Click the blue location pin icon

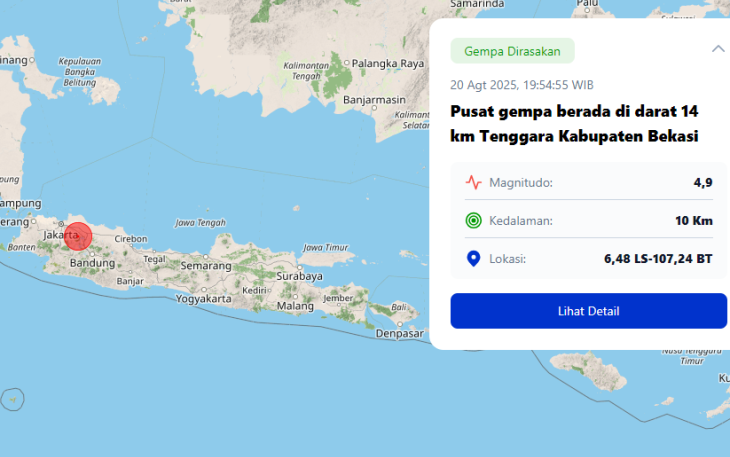(473, 259)
